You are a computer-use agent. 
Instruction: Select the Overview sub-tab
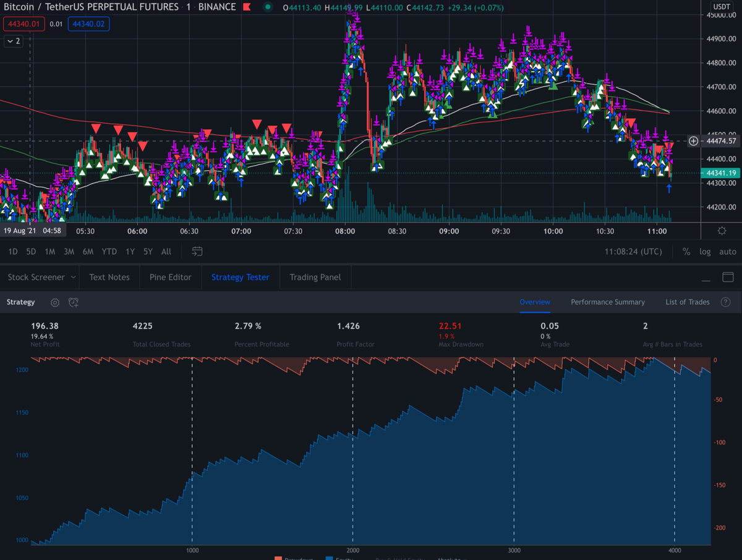click(535, 302)
